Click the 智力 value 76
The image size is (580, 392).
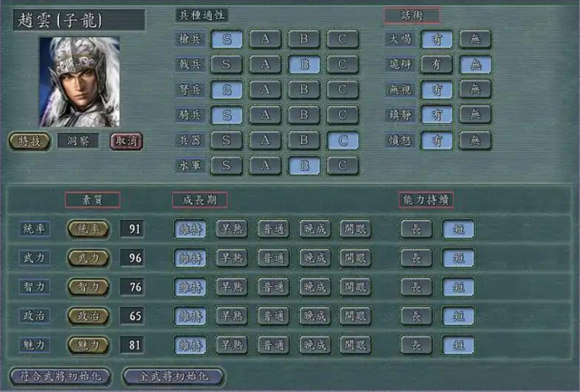point(132,287)
